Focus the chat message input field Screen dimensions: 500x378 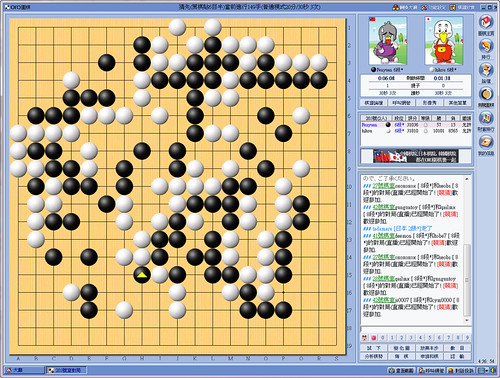416,329
